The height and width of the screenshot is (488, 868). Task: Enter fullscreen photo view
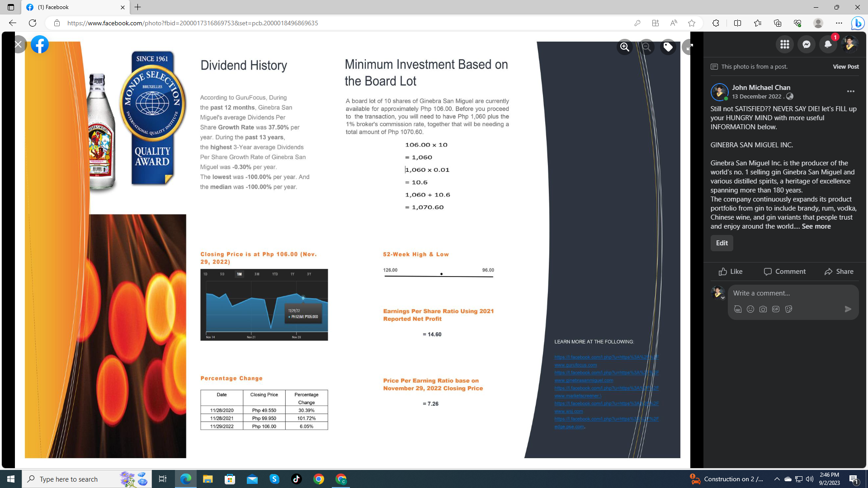[689, 47]
